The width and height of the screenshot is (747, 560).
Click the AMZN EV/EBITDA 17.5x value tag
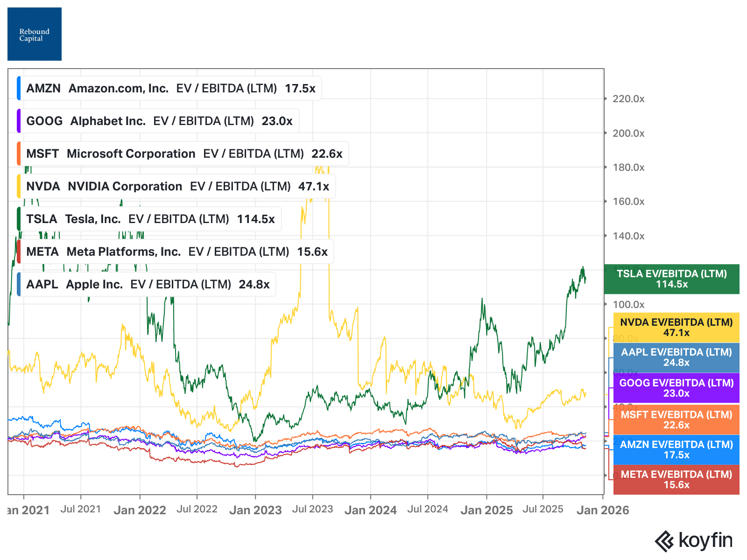[x=677, y=450]
